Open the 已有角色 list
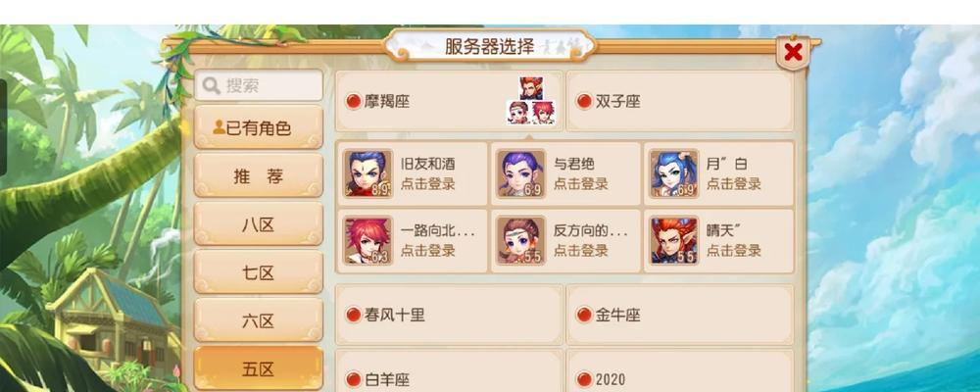The image size is (980, 392). click(258, 127)
